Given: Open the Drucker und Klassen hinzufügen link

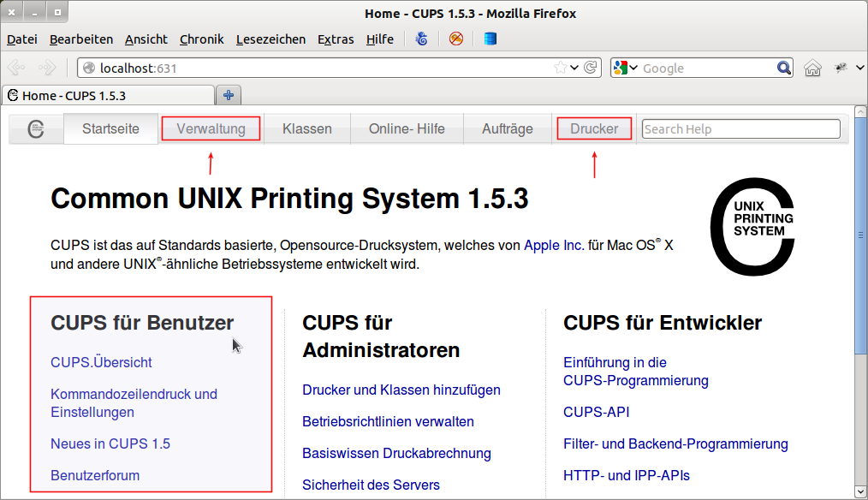Looking at the screenshot, I should [x=401, y=390].
